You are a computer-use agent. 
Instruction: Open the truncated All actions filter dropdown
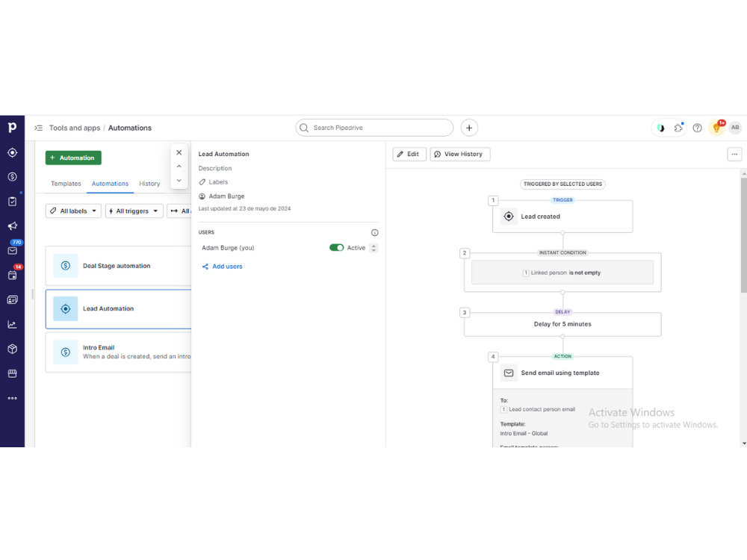(179, 211)
